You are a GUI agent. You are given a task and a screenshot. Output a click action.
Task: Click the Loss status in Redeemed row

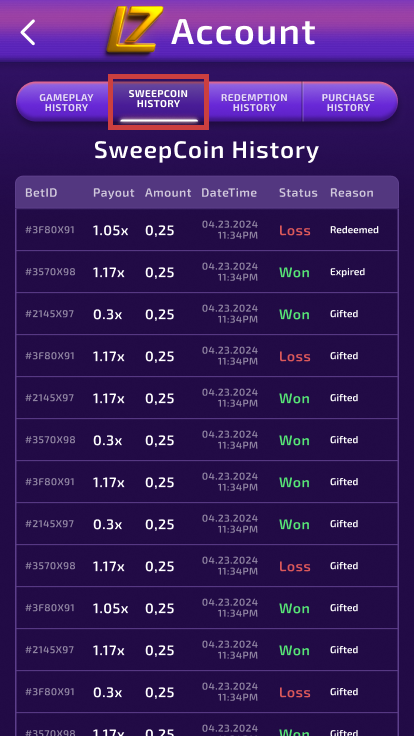[295, 230]
